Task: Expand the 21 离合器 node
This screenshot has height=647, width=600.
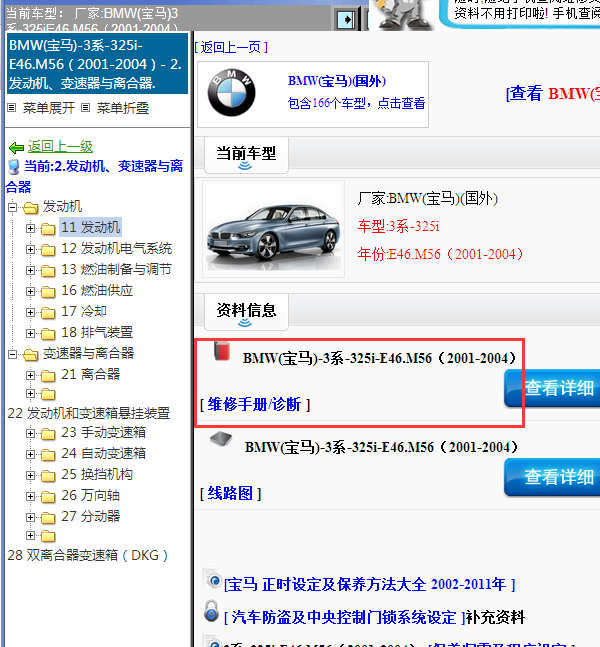Action: pyautogui.click(x=30, y=375)
